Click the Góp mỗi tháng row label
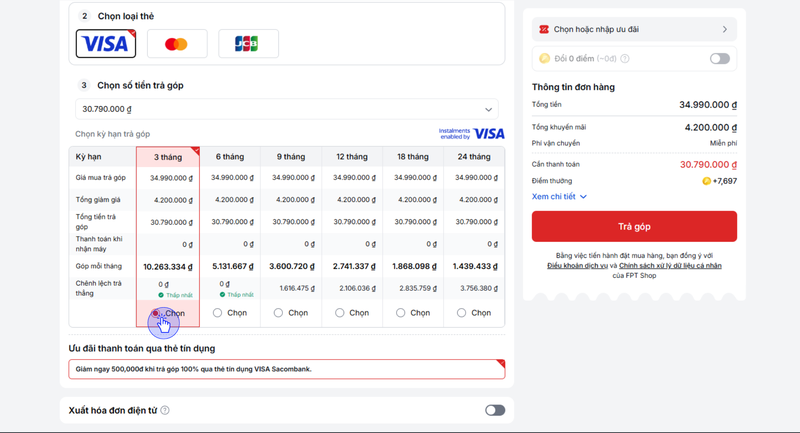800x433 pixels. point(98,266)
